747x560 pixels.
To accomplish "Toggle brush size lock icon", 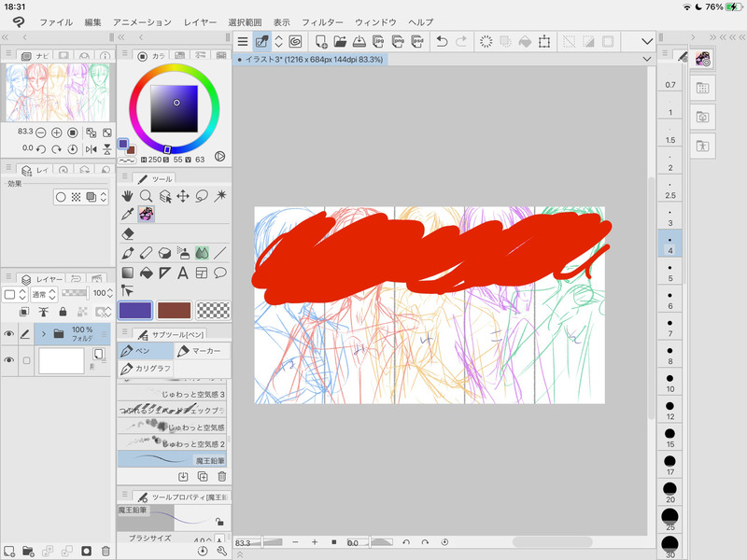I will 219,522.
